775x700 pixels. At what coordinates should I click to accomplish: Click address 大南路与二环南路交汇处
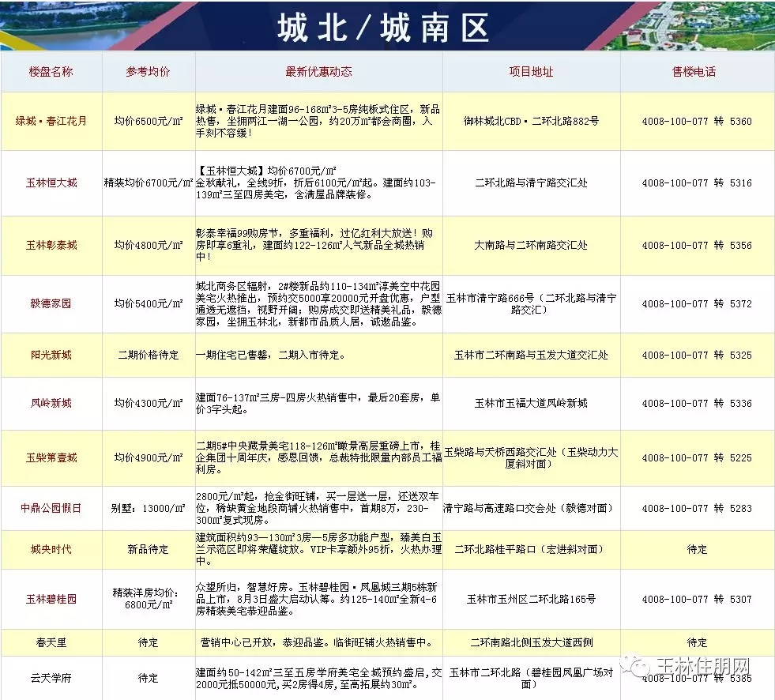click(532, 245)
